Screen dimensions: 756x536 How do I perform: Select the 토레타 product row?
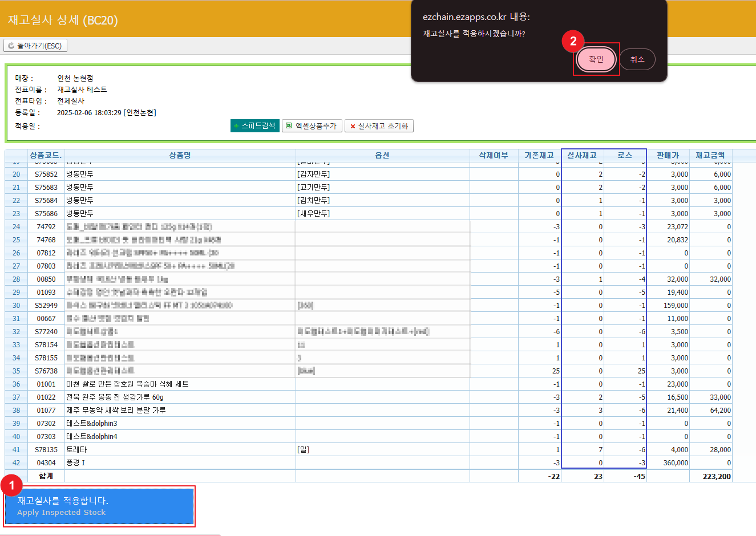[x=76, y=450]
